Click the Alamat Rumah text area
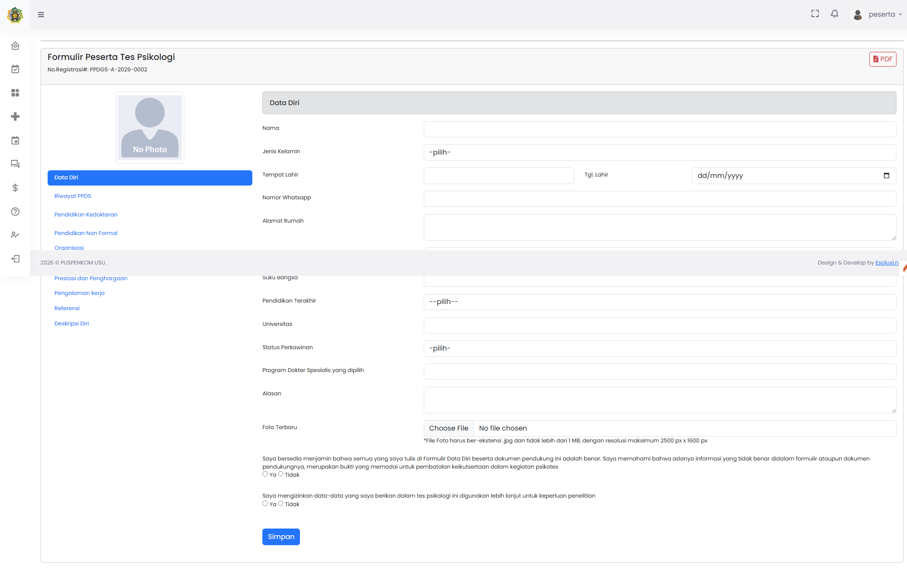Screen dimensions: 907x588 tap(660, 227)
